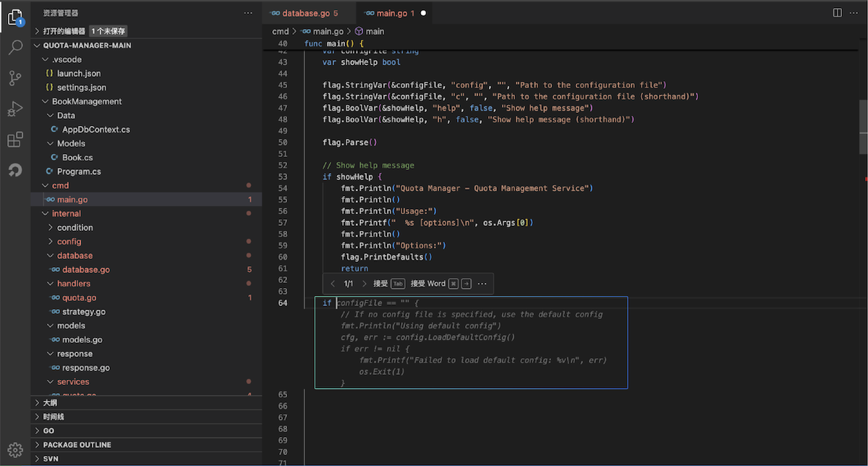The image size is (868, 466).
Task: Open inline suggestion more options ellipsis
Action: coord(482,284)
